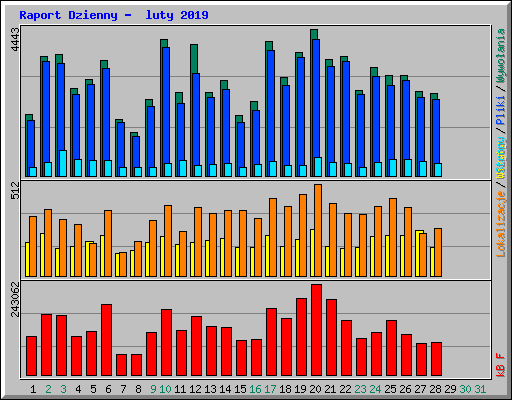Select the orange Lokalizacje bar for day 20

coord(318,230)
